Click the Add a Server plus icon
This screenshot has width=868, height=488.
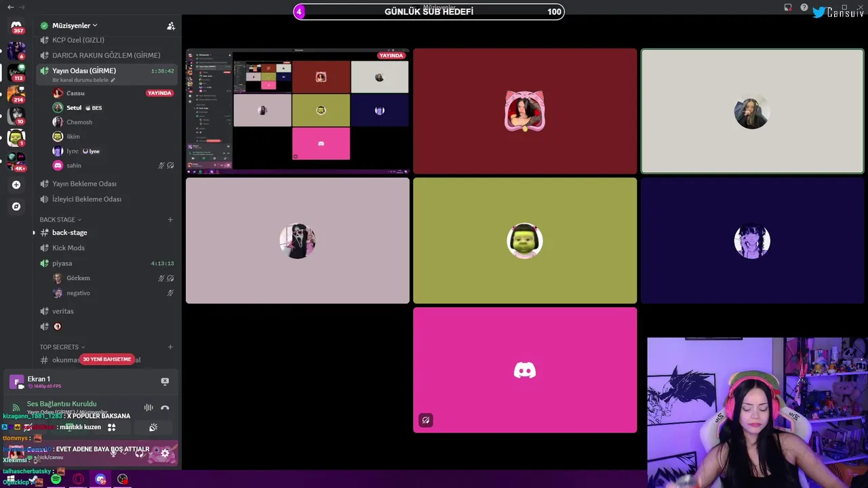tap(16, 184)
